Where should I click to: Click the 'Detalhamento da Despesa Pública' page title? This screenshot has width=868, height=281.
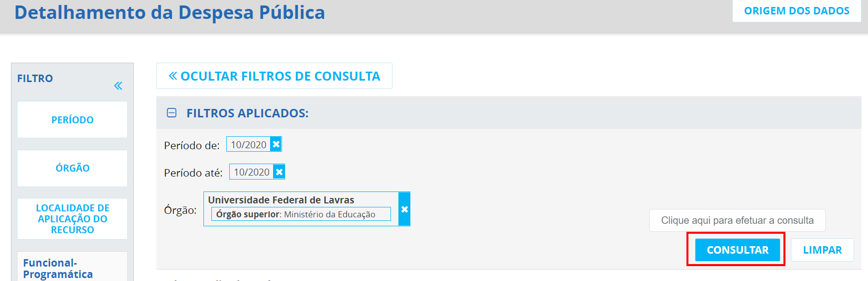170,12
